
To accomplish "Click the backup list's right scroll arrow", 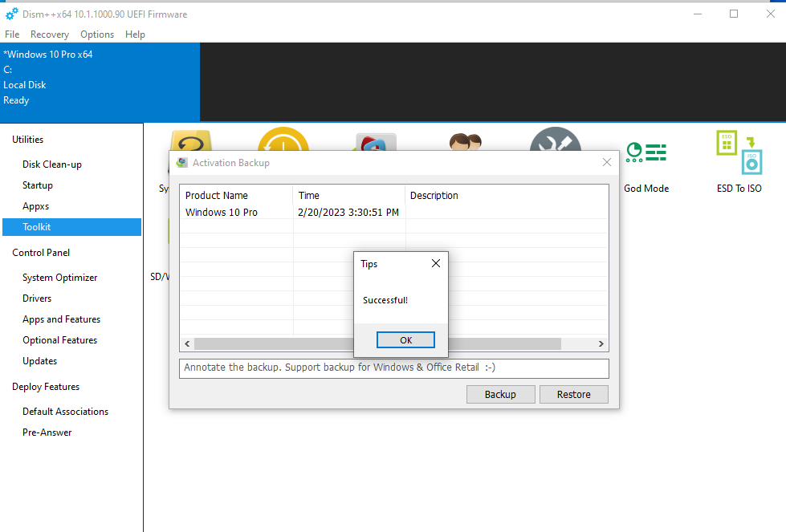I will pos(601,343).
